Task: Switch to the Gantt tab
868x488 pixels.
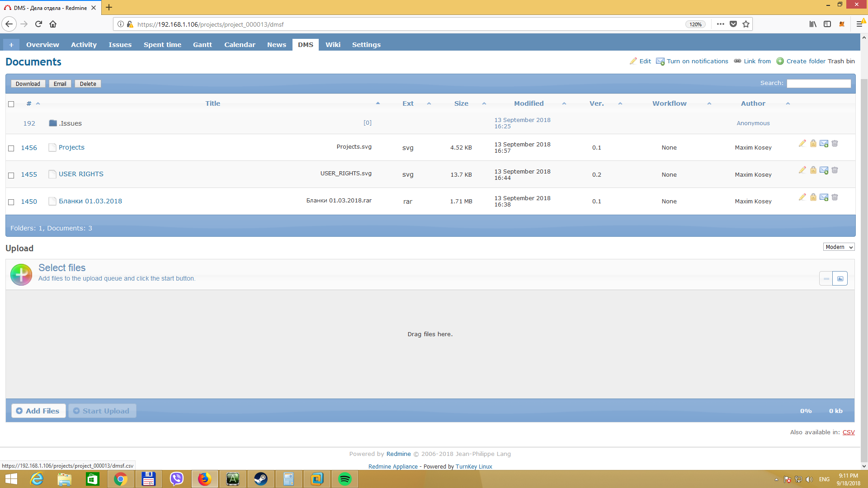Action: [x=202, y=45]
